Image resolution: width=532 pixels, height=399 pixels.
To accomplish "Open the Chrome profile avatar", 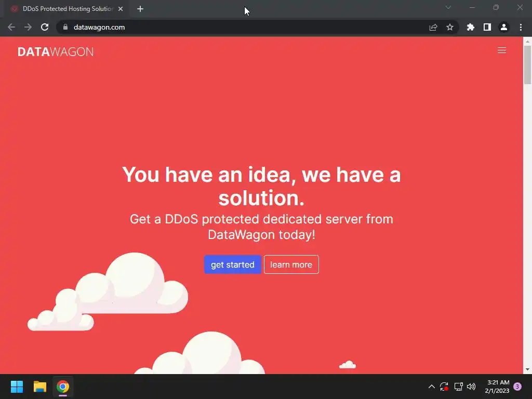I will tap(504, 27).
